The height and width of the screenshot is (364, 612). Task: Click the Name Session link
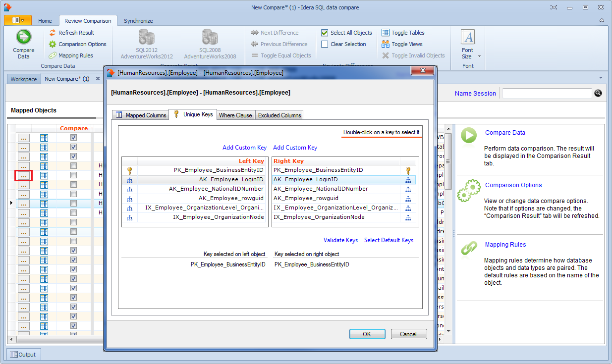475,93
